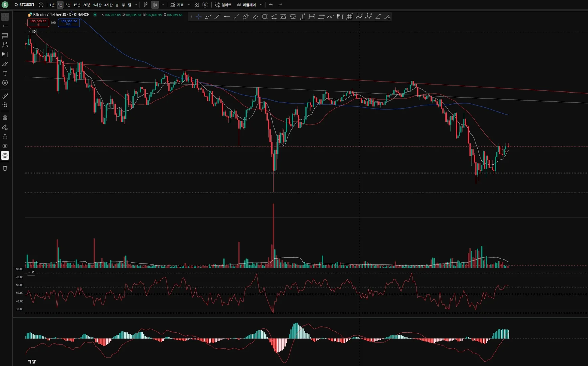
Task: Select the rectangle shape in favorites toolbar
Action: pyautogui.click(x=265, y=16)
